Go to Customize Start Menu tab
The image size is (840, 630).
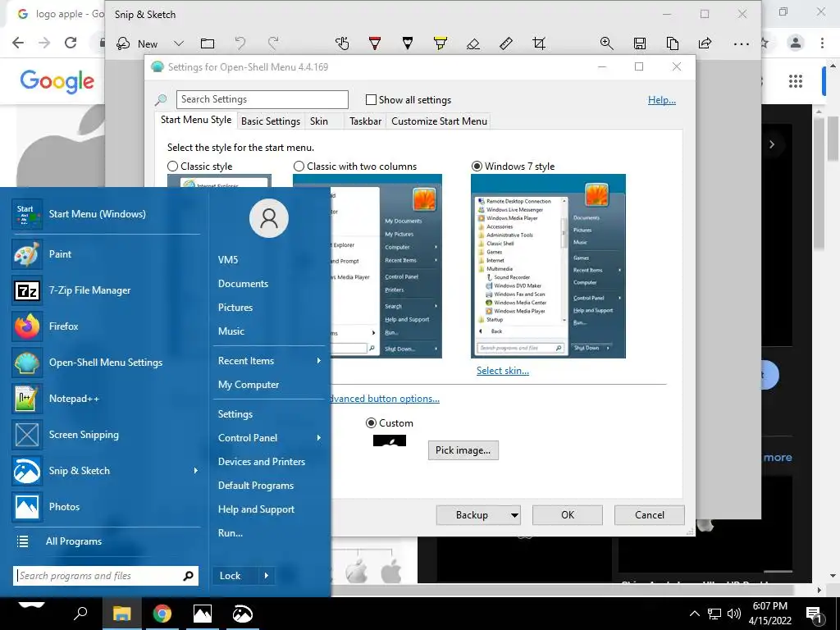pos(440,121)
